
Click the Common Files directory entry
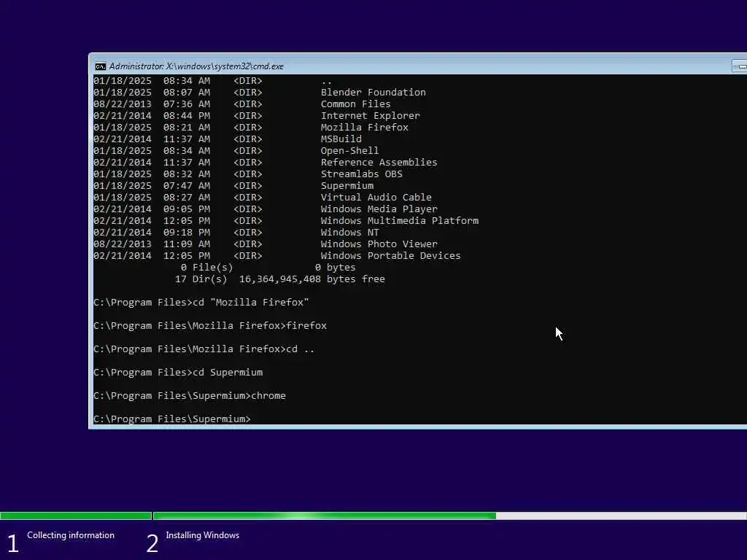[355, 104]
